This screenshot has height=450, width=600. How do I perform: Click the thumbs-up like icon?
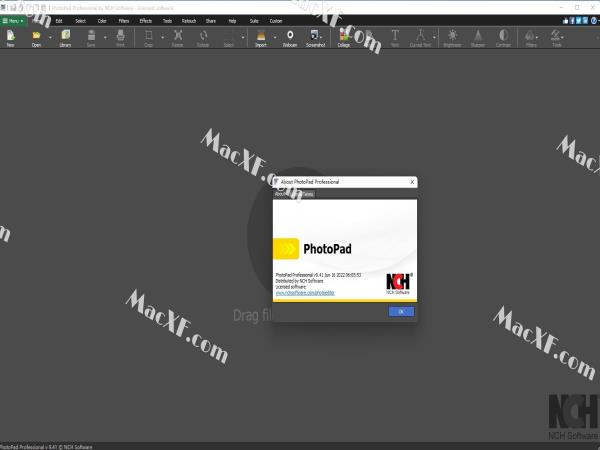(566, 21)
